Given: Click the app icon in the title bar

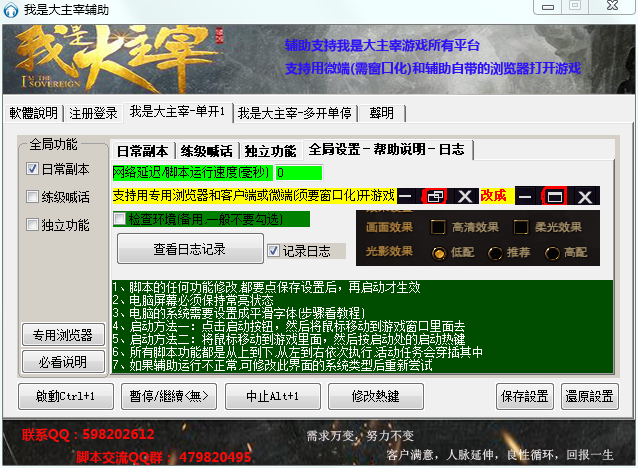Looking at the screenshot, I should click(x=11, y=9).
